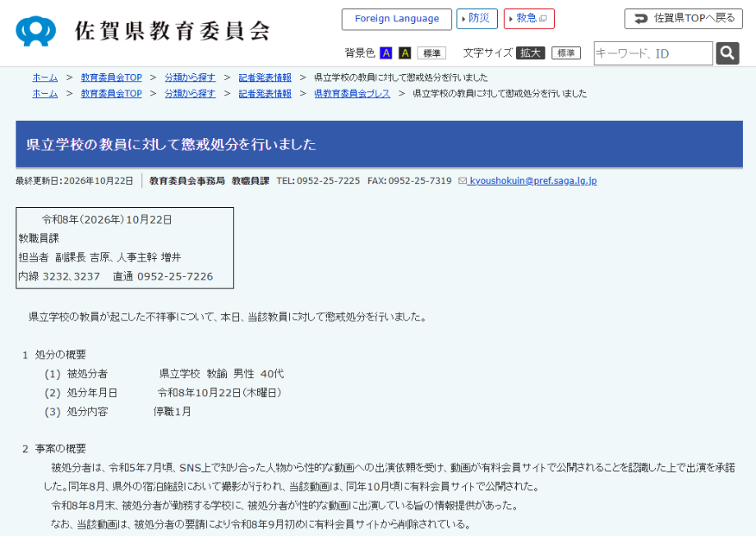Open 分類から探す in second breadcrumb row
The image size is (756, 536).
pos(190,94)
